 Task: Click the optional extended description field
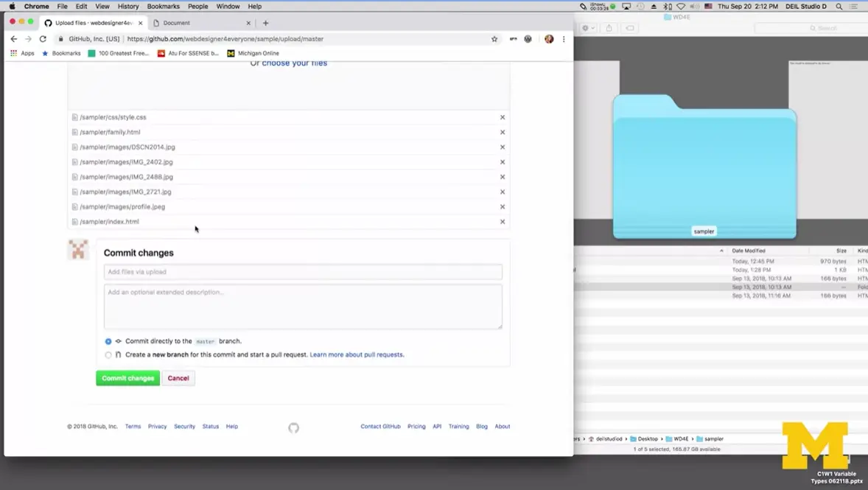click(x=302, y=306)
